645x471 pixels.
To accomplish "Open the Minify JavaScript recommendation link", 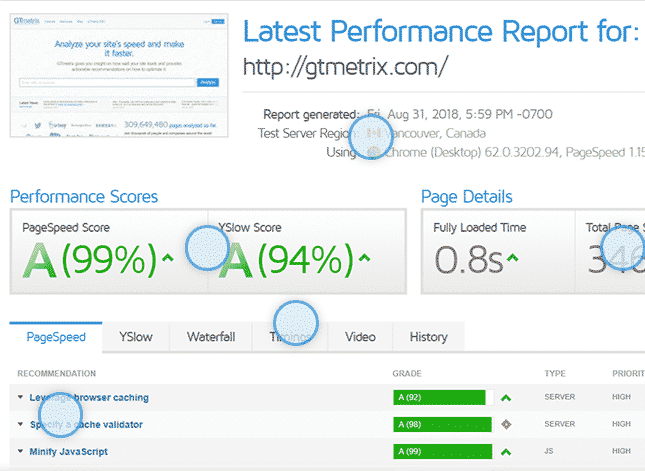I will (68, 452).
